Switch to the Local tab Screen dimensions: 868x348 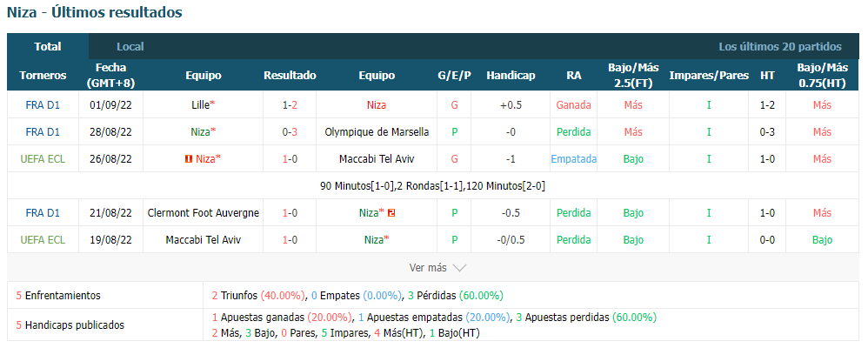(130, 47)
